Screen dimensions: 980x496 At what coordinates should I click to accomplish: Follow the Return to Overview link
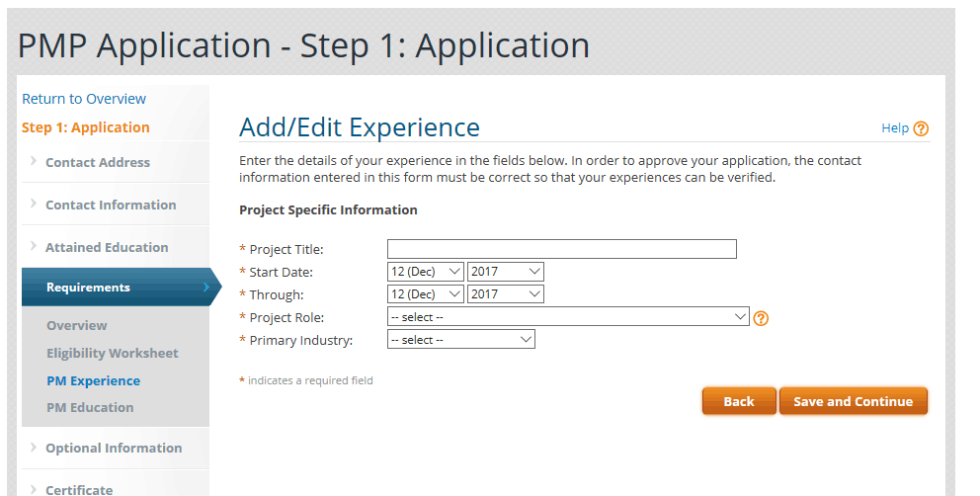(x=84, y=99)
